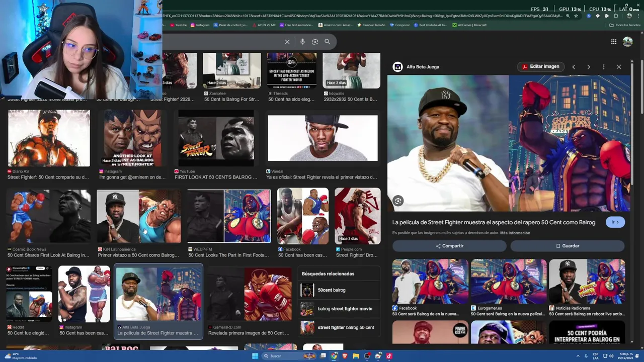Close the image preview panel
The height and width of the screenshot is (362, 644).
(x=619, y=67)
